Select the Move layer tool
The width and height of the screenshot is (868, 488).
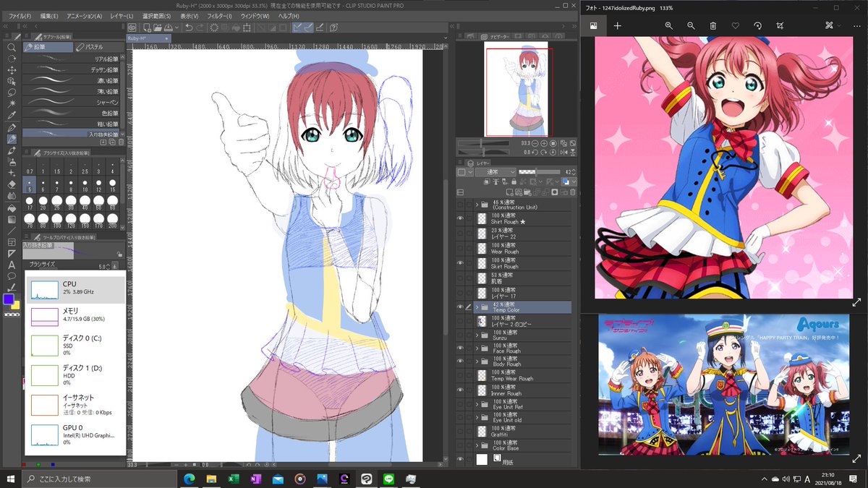(12, 70)
